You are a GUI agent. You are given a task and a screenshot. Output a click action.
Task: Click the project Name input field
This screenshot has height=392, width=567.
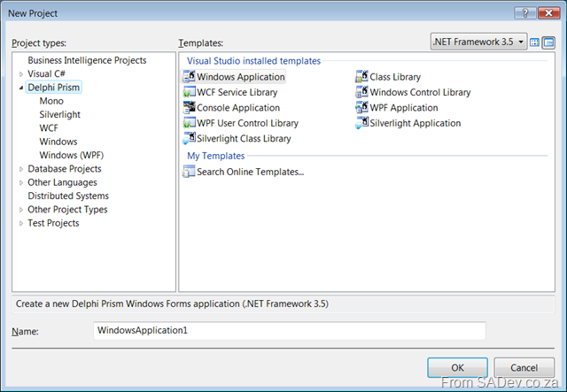pyautogui.click(x=290, y=331)
